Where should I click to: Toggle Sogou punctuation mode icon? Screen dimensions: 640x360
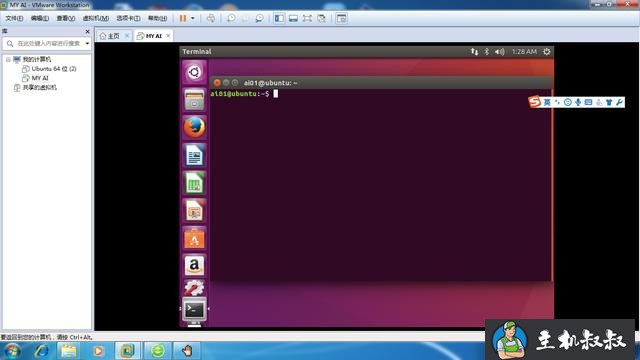coord(557,102)
